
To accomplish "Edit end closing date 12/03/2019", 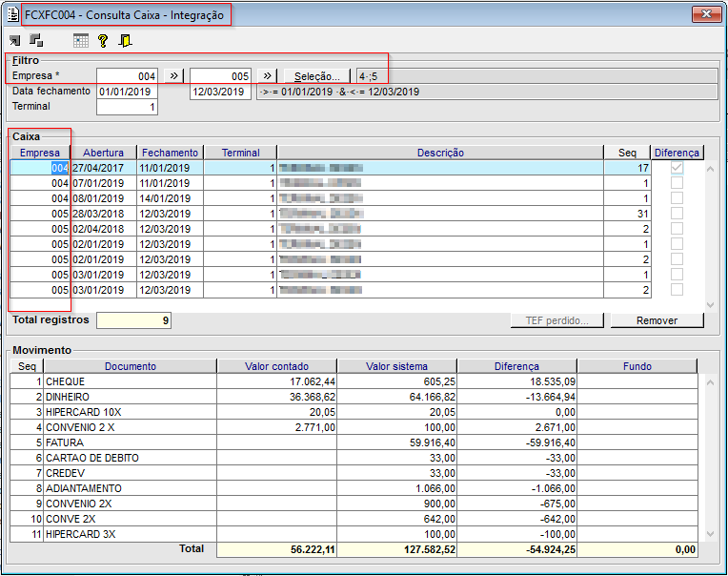I will tap(220, 92).
